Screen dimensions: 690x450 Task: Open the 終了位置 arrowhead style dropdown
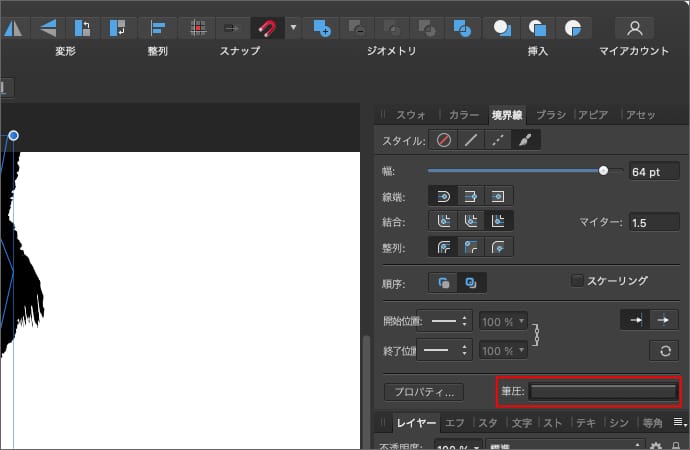coord(444,351)
